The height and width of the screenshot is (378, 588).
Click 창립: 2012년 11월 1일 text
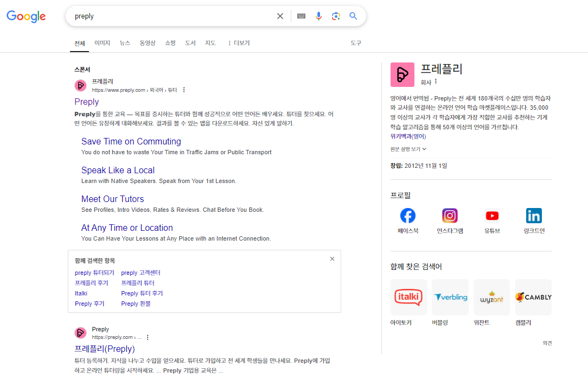pyautogui.click(x=419, y=166)
